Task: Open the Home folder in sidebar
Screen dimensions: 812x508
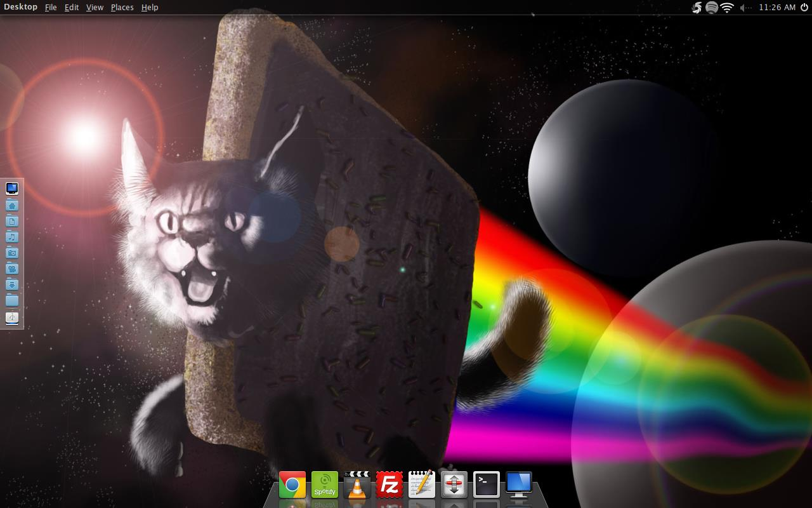Action: 12,205
